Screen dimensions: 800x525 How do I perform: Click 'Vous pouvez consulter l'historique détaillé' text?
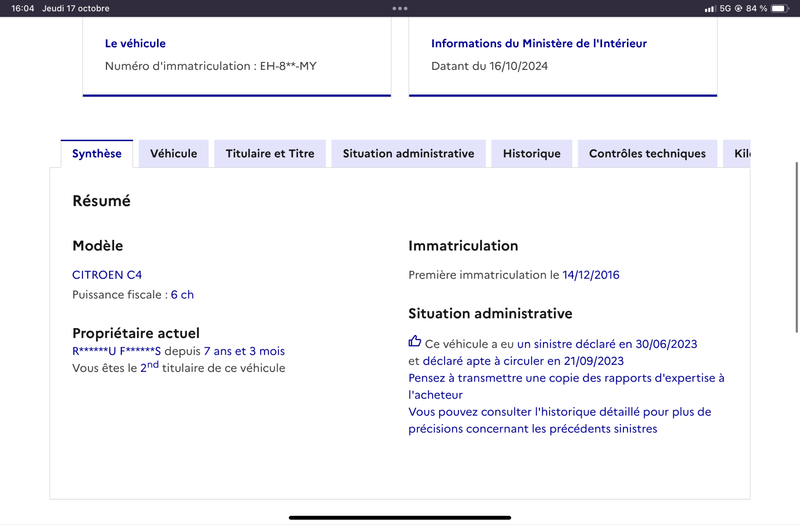[x=560, y=420]
